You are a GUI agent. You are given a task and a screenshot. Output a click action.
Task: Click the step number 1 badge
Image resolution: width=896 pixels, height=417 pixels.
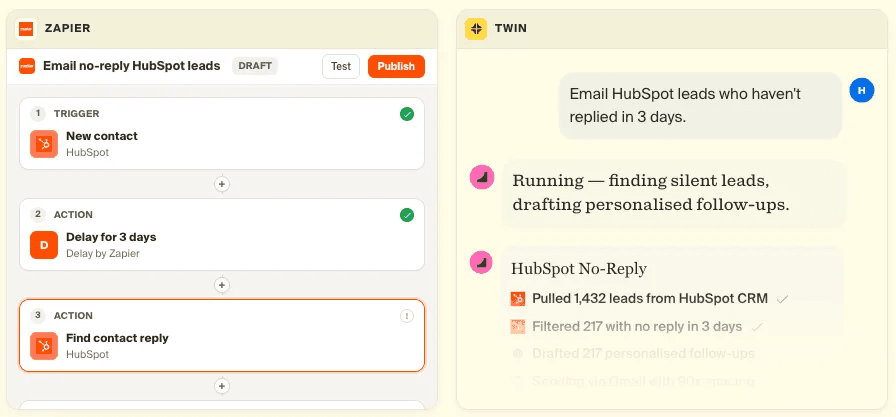point(38,114)
